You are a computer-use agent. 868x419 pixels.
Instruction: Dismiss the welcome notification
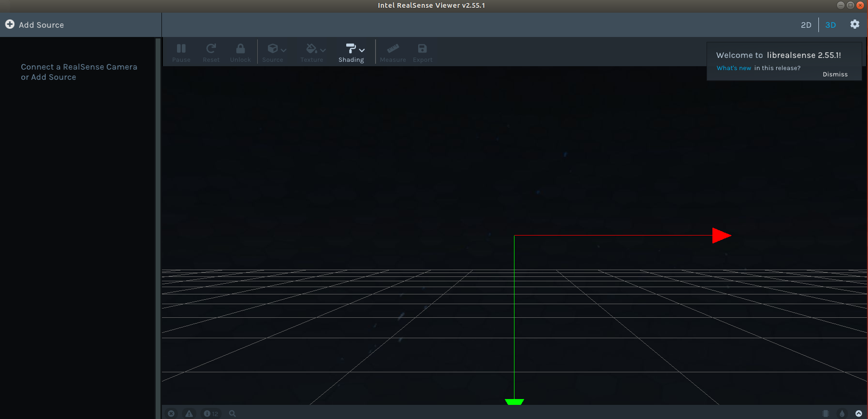click(x=835, y=74)
